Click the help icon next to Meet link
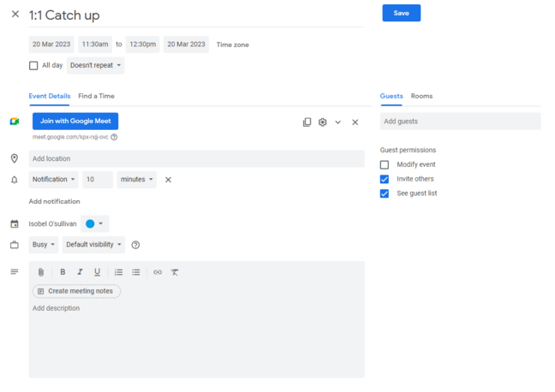555x392 pixels. [114, 137]
